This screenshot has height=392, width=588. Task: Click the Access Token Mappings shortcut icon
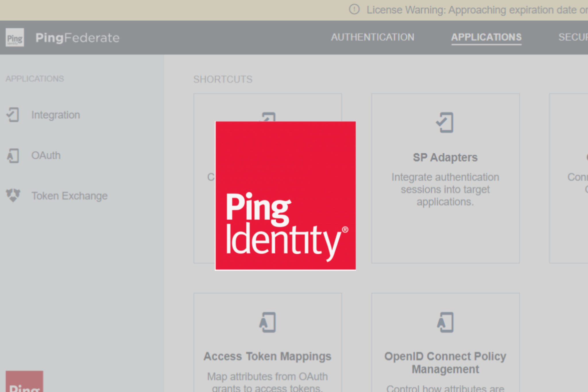point(268,322)
